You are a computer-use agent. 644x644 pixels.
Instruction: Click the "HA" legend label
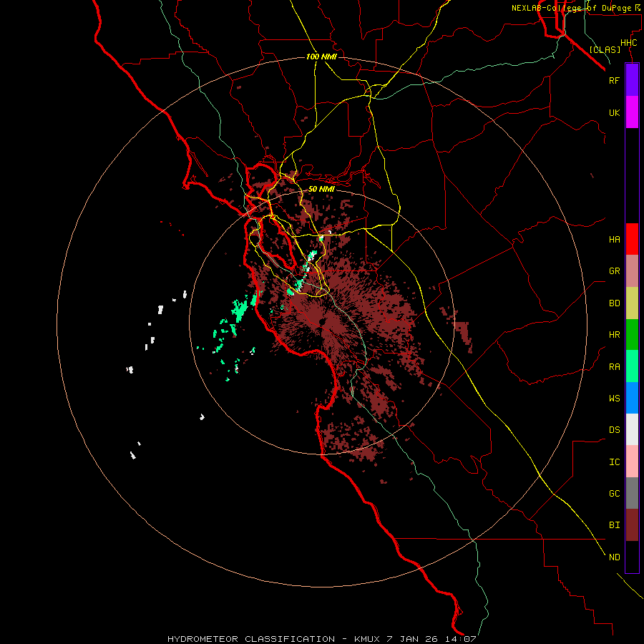614,240
